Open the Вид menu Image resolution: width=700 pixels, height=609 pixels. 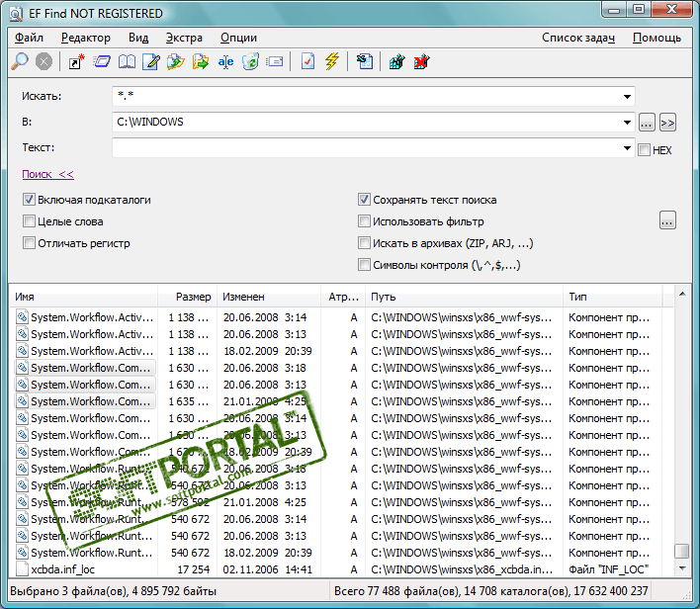[138, 38]
